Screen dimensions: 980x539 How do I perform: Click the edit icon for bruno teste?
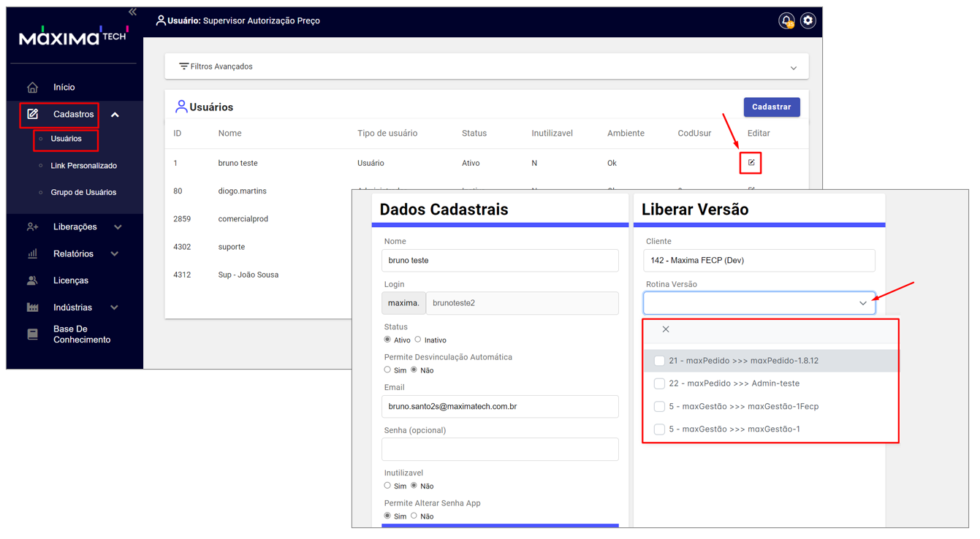pyautogui.click(x=751, y=163)
